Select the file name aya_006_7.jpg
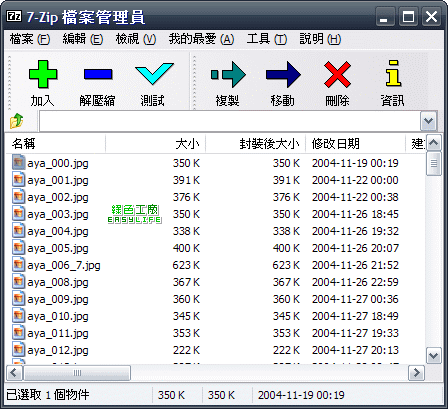Image resolution: width=448 pixels, height=409 pixels. tap(64, 265)
